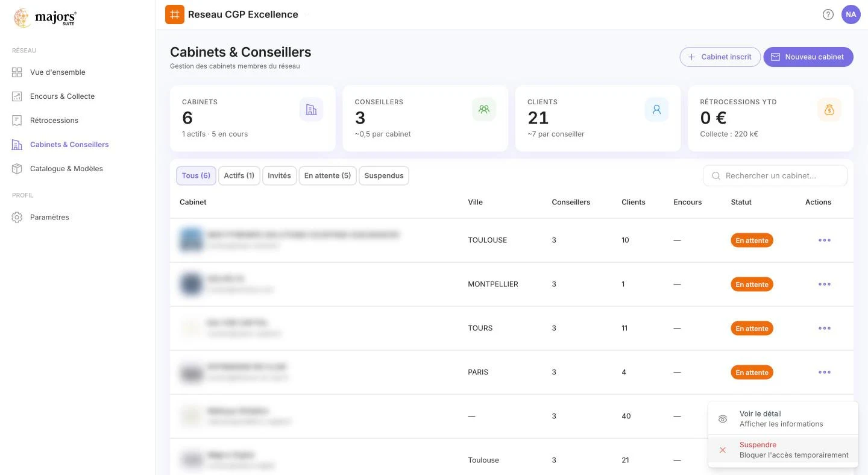Image resolution: width=868 pixels, height=475 pixels.
Task: Open actions menu for the TOURS row
Action: [x=825, y=328]
